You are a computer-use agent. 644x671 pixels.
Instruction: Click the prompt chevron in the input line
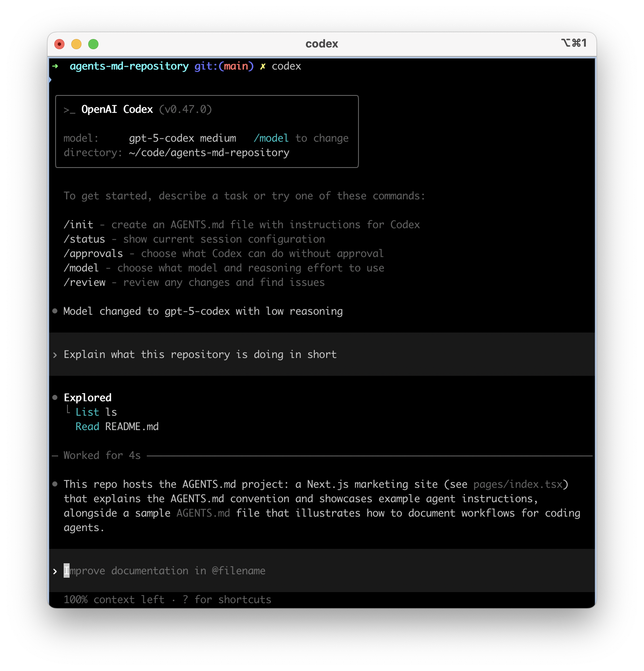click(55, 571)
